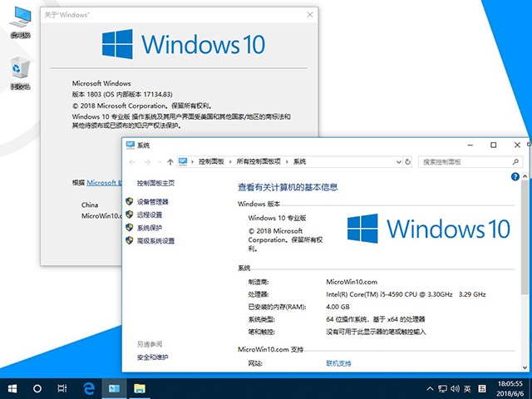Select MicroWin10.com manufacturer value
The height and width of the screenshot is (399, 532).
pyautogui.click(x=352, y=282)
